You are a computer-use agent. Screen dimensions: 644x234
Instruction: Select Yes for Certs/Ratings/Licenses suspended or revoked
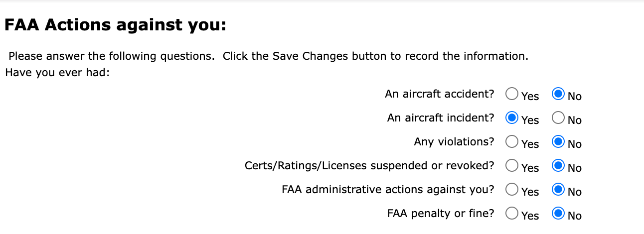coord(511,166)
